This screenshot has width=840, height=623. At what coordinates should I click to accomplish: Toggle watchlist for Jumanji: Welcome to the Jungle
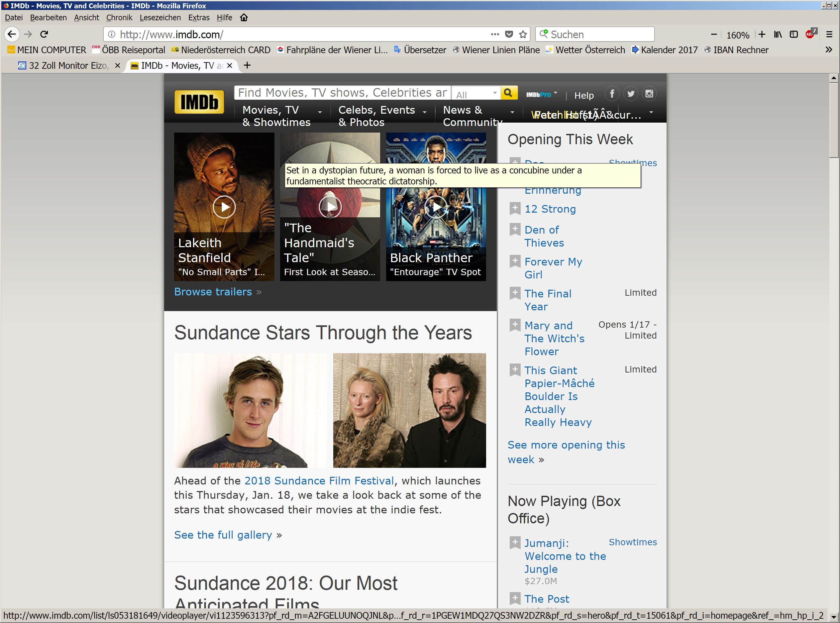515,542
